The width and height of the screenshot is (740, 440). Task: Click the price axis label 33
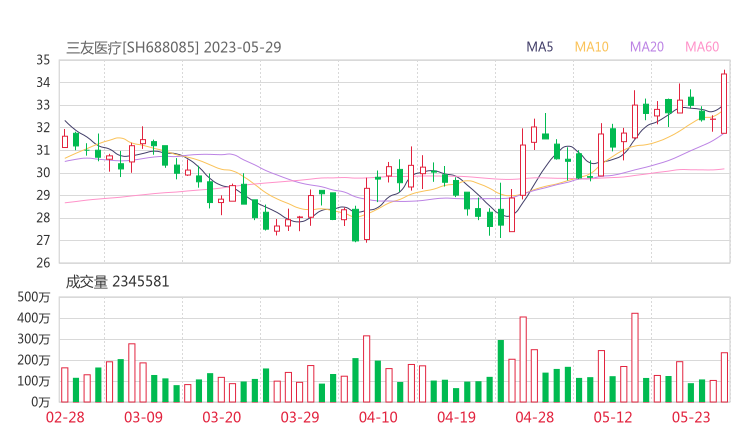click(x=43, y=105)
